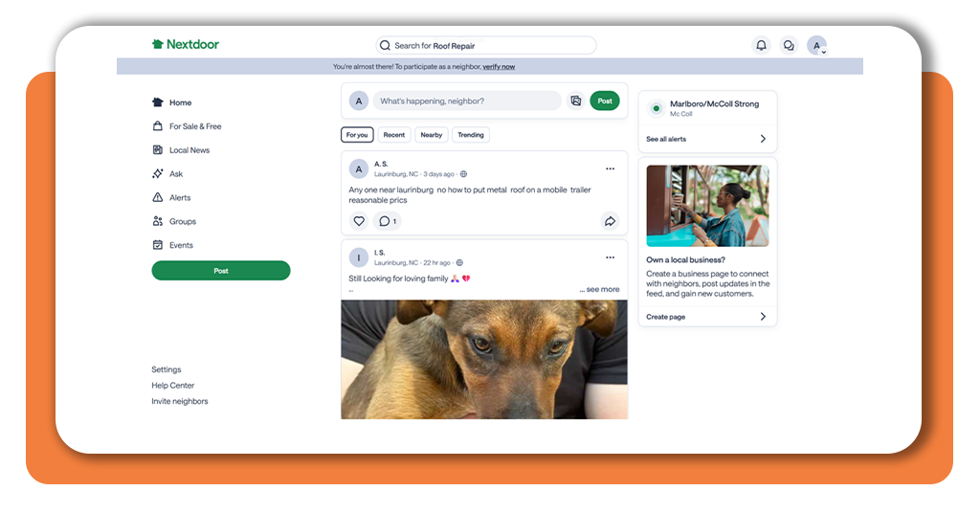The height and width of the screenshot is (513, 980).
Task: Open Settings link
Action: [167, 369]
